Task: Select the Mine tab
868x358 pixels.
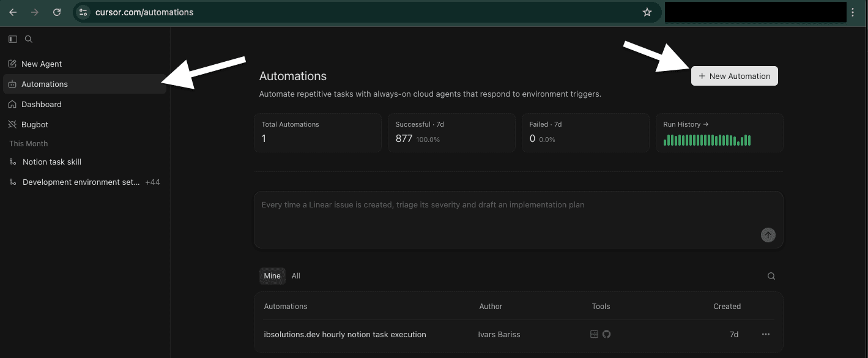Action: coord(272,275)
